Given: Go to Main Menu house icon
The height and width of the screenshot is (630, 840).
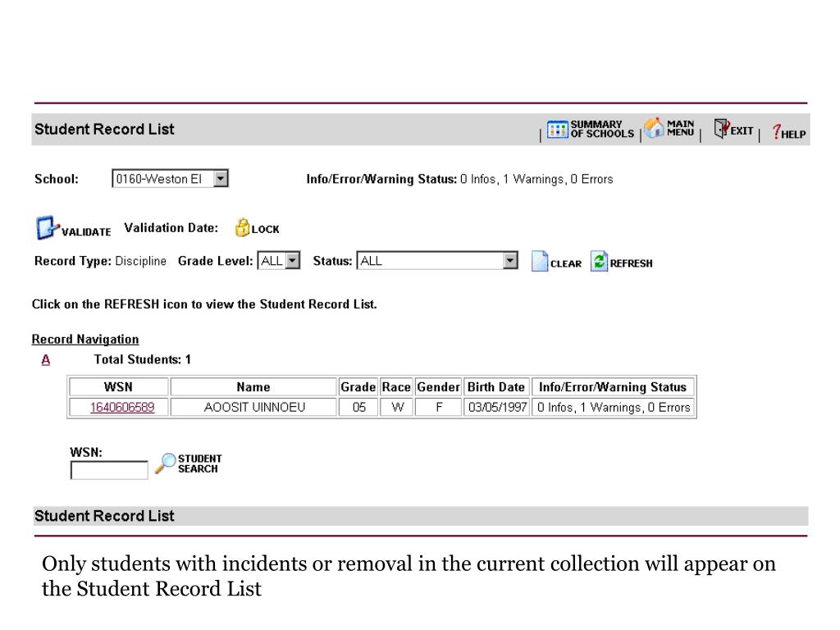Looking at the screenshot, I should pos(654,129).
